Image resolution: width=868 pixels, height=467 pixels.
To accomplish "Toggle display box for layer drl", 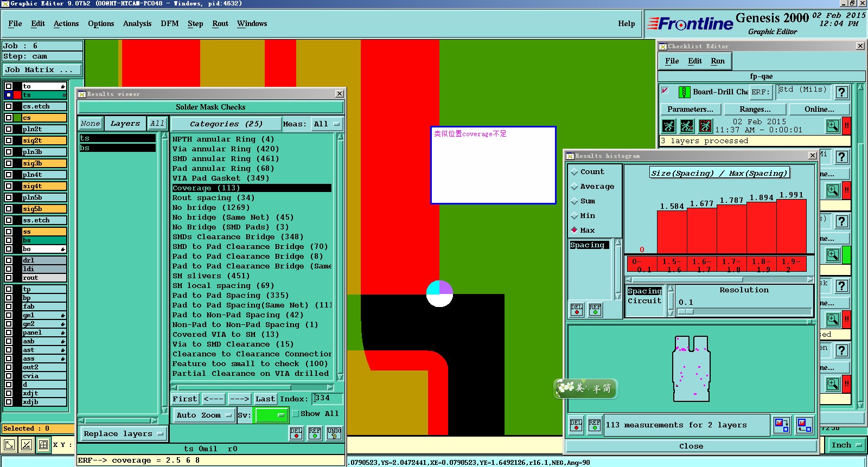I will [9, 260].
